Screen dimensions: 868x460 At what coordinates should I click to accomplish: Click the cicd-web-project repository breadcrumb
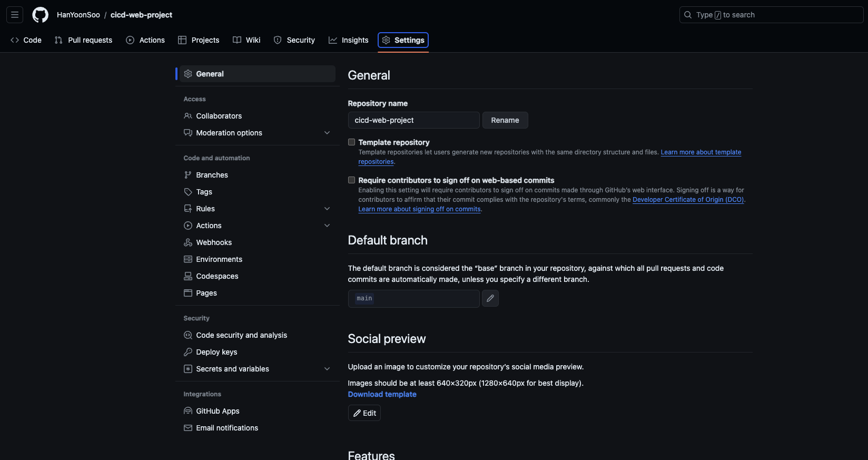coord(141,15)
